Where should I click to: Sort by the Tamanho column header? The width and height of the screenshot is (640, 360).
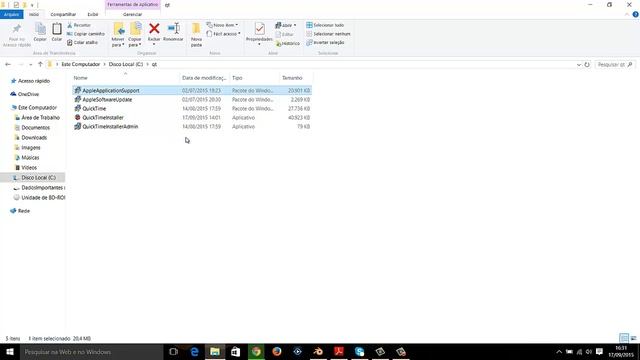point(296,78)
